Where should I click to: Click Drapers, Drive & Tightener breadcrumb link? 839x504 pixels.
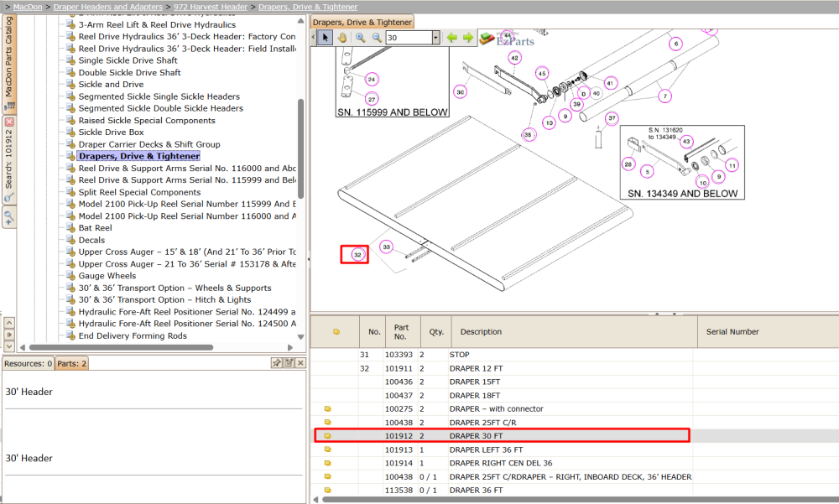point(308,7)
